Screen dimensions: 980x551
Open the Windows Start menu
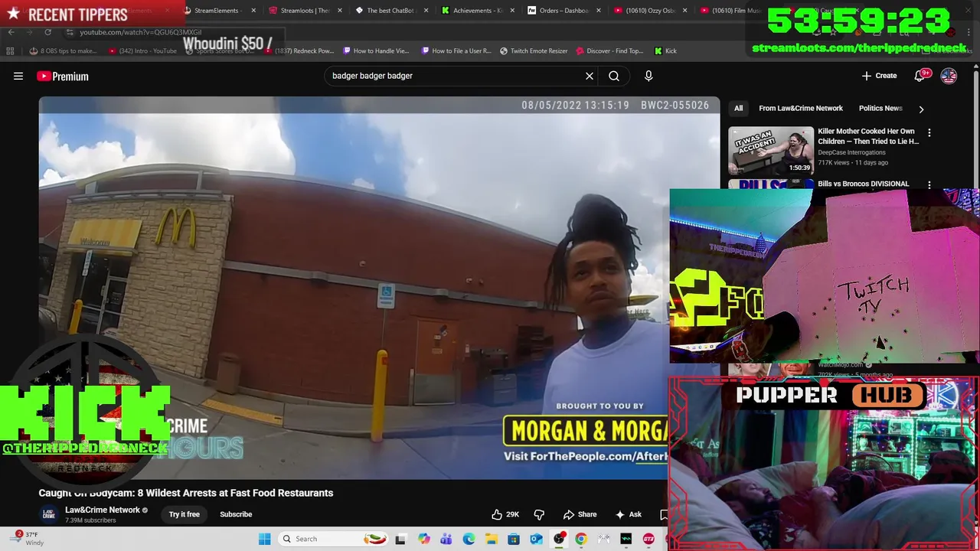pyautogui.click(x=264, y=539)
